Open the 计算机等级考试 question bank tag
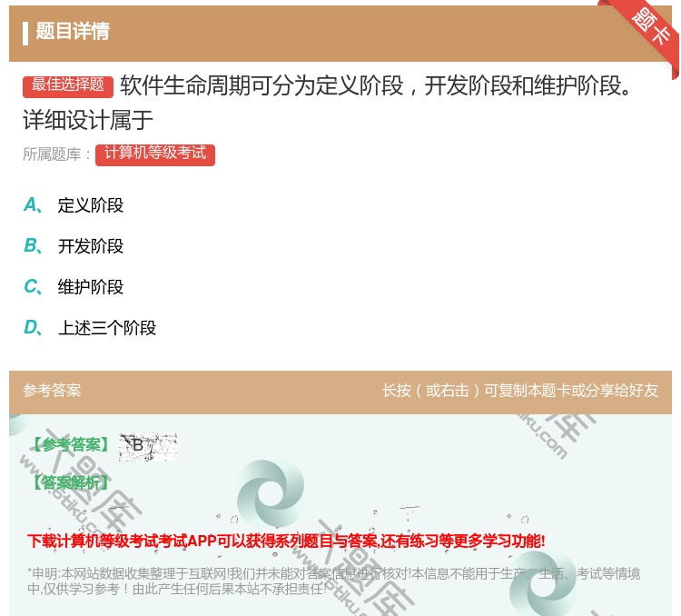Screen dimensions: 681x616 155,154
